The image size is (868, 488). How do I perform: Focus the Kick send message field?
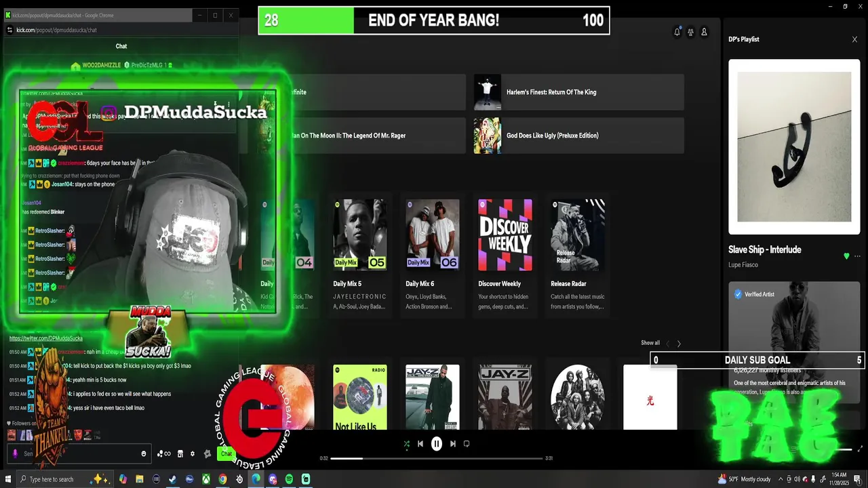point(78,454)
